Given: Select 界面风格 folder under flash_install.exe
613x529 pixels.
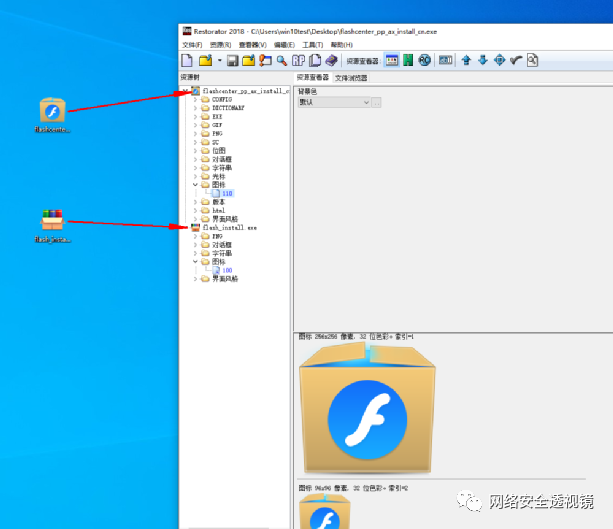Looking at the screenshot, I should (x=225, y=279).
